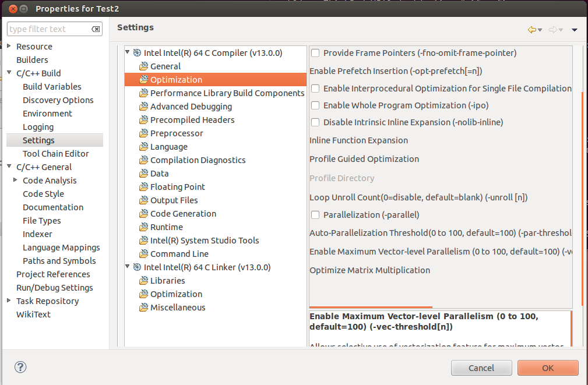Close the Properties for Test2 window
Viewport: 588px width, 385px height.
(x=12, y=9)
